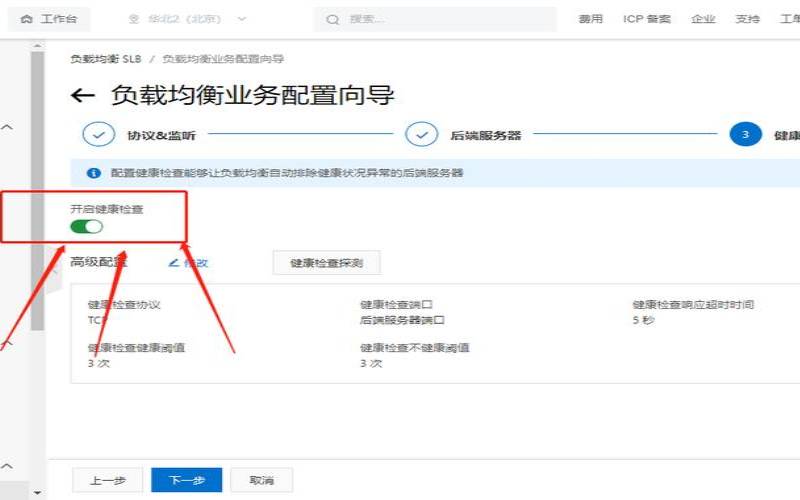The image size is (800, 500).
Task: Click the 高级配置 section heading
Action: click(98, 262)
